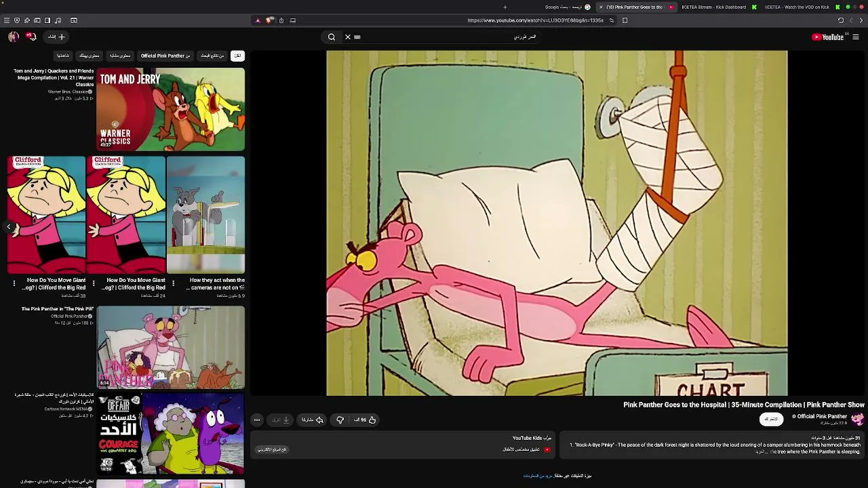Click the bookmark icon beside the URL

(625, 20)
